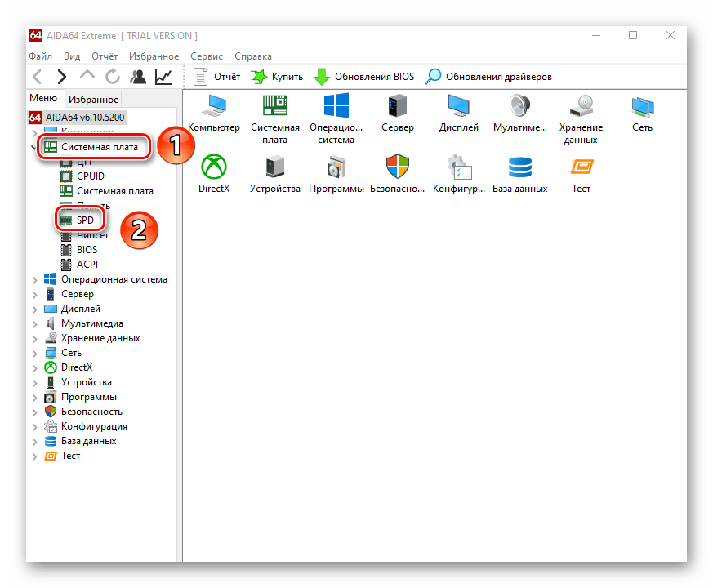Open the Server icon in main panel
This screenshot has height=588, width=713.
[x=397, y=106]
